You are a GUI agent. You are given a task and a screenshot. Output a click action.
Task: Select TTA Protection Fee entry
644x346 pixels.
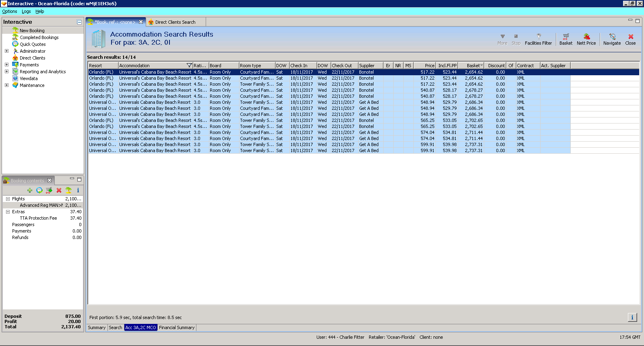point(43,218)
